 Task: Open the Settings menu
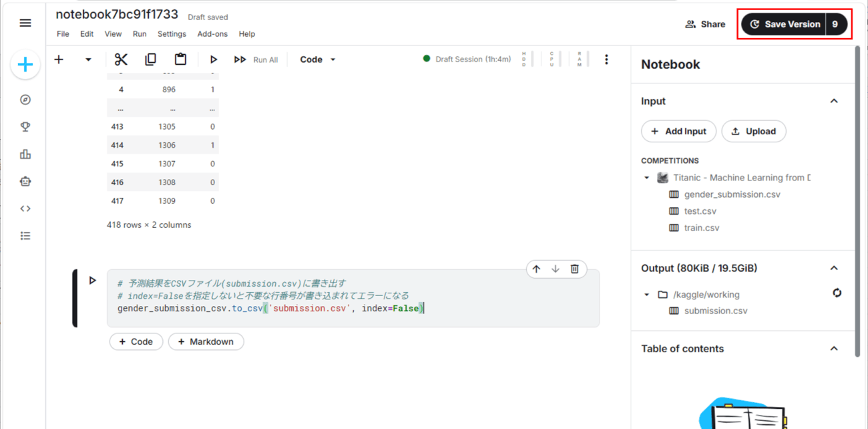point(172,34)
